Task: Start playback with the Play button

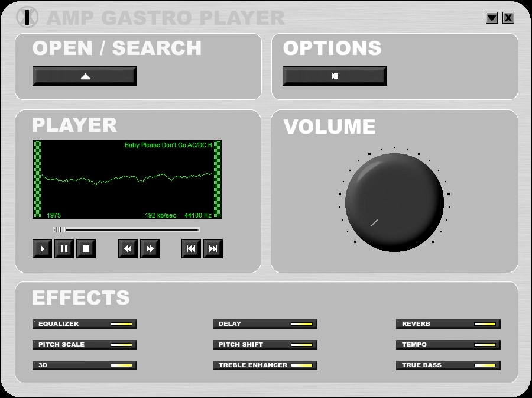Action: point(42,249)
